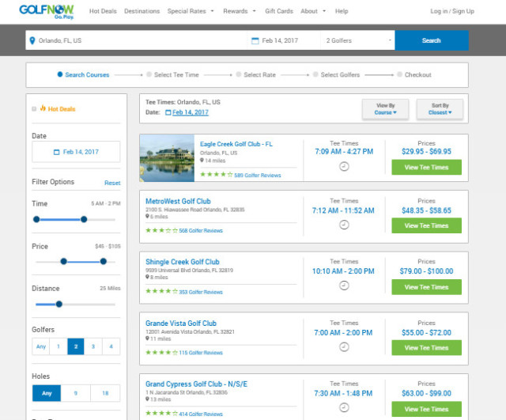The height and width of the screenshot is (420, 506).
Task: Click the GolfNow logo
Action: [x=47, y=12]
